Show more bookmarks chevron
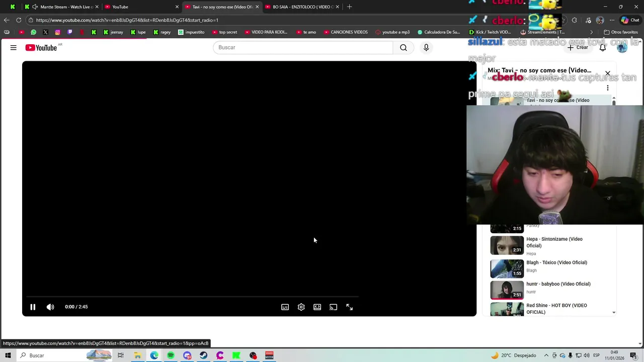 pos(592,32)
